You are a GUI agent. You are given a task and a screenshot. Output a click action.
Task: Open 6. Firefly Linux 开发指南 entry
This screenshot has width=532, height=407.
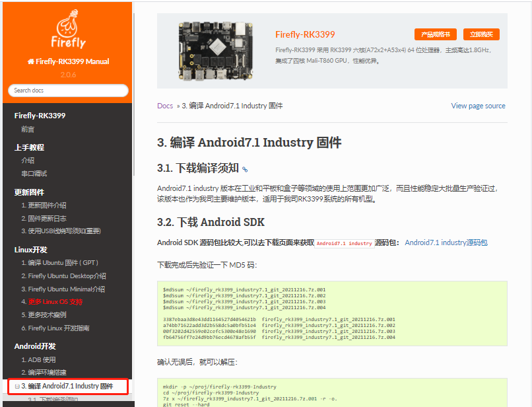pyautogui.click(x=55, y=328)
